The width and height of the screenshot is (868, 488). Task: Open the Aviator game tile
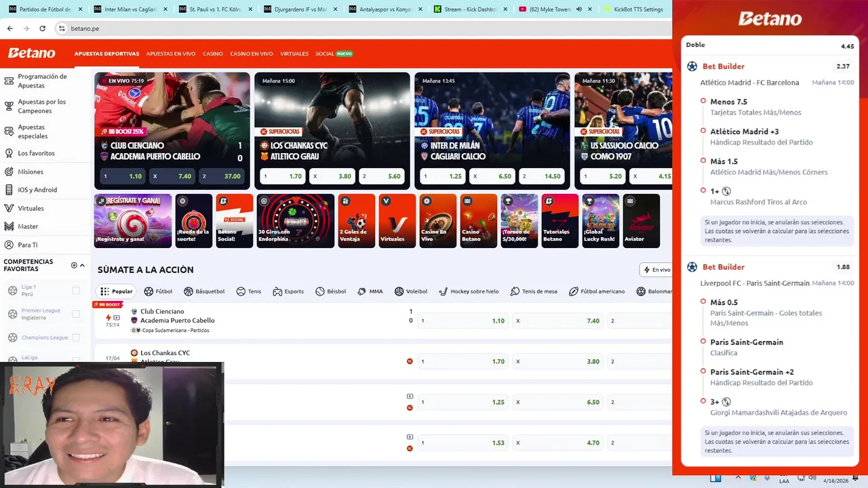point(642,221)
